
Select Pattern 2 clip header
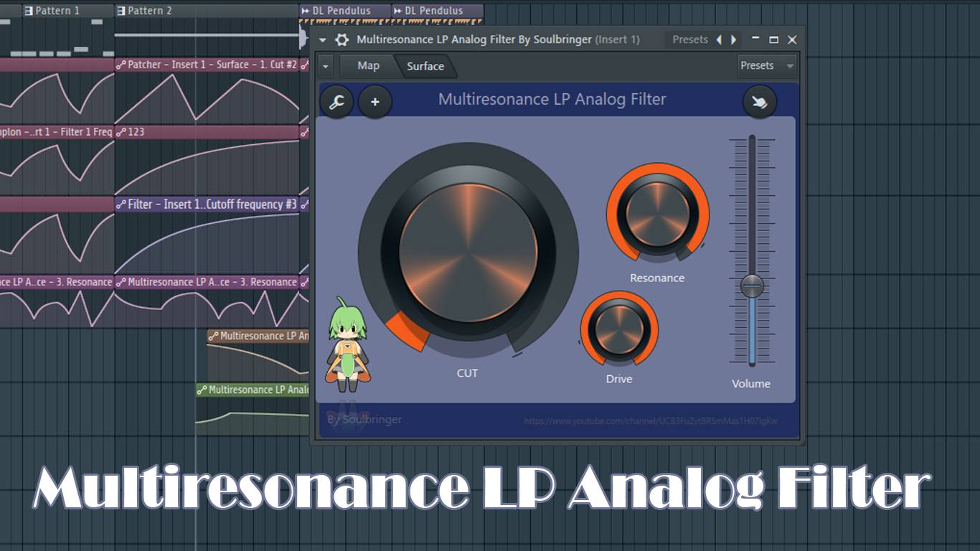tap(207, 11)
